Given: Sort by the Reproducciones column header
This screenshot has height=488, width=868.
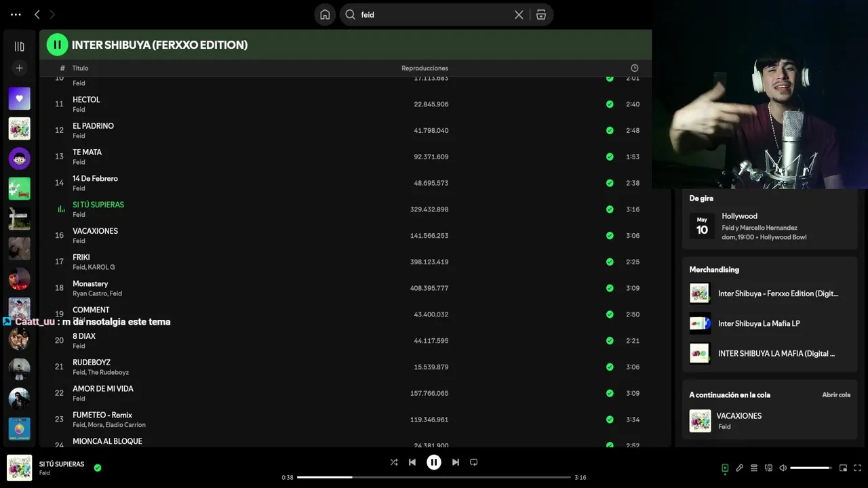Looking at the screenshot, I should (425, 68).
